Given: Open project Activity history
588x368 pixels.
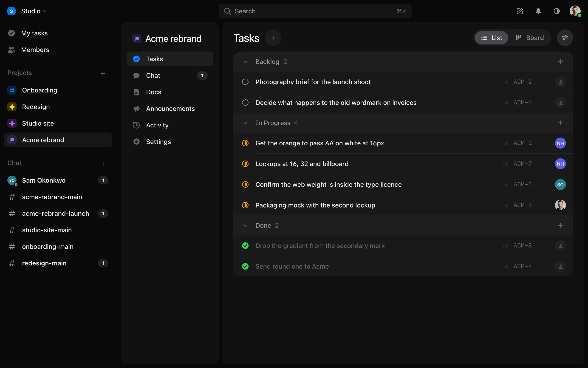Looking at the screenshot, I should [x=170, y=125].
